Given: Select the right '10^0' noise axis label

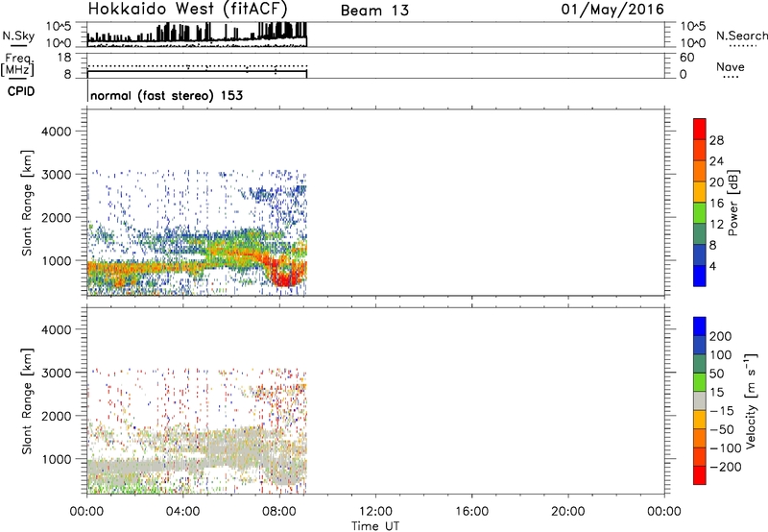Looking at the screenshot, I should (692, 43).
